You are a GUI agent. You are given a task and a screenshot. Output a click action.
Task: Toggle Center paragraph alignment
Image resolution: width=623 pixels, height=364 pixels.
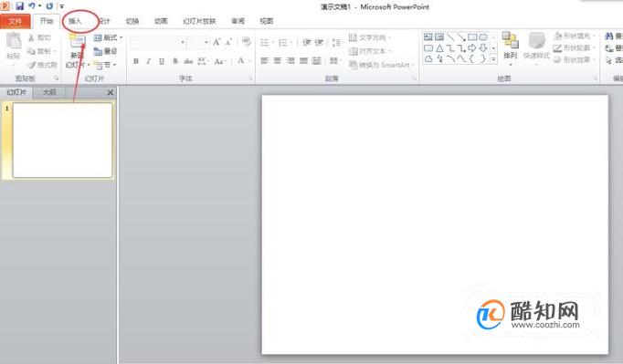(278, 61)
